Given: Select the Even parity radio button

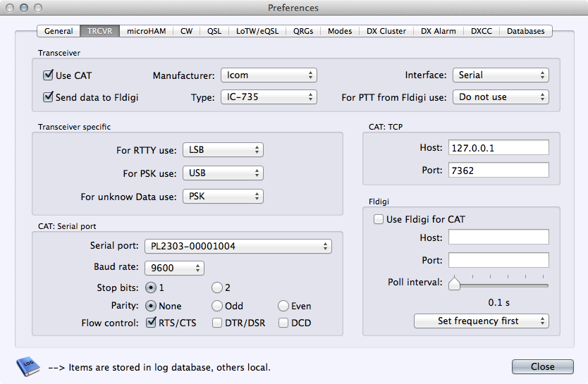Looking at the screenshot, I should point(283,306).
